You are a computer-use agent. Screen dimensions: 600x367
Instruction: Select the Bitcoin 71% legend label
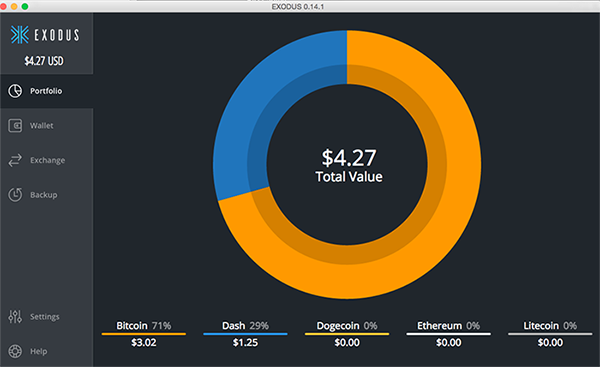click(143, 326)
